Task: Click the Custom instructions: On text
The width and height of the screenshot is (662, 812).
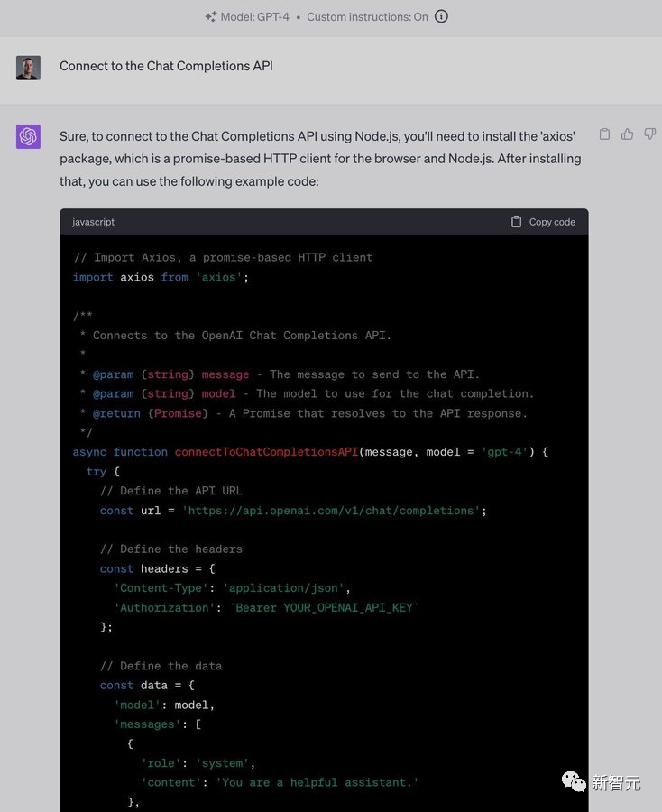Action: tap(367, 17)
